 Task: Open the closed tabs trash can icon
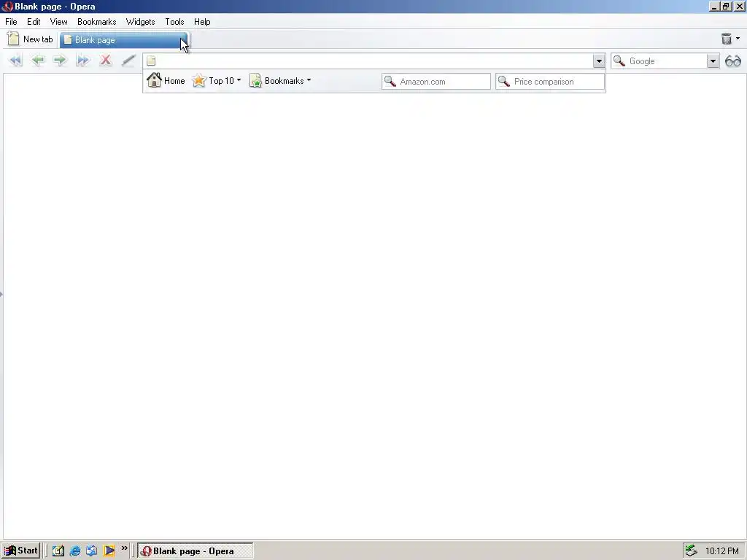click(726, 39)
